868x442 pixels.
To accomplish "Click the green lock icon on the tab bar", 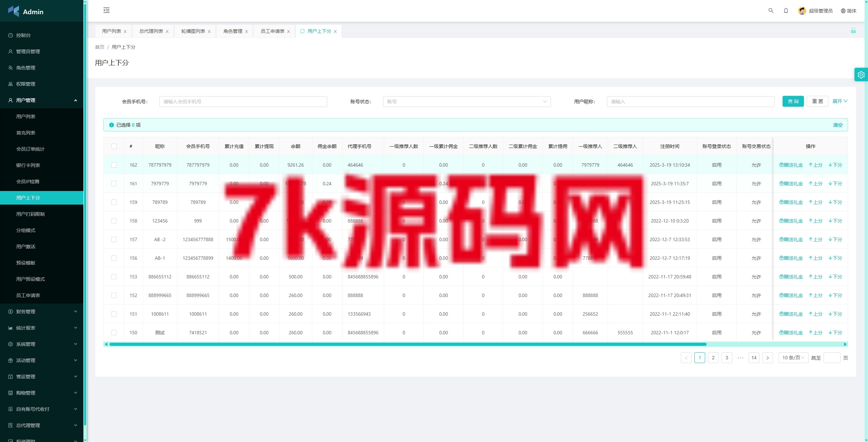I will [853, 31].
